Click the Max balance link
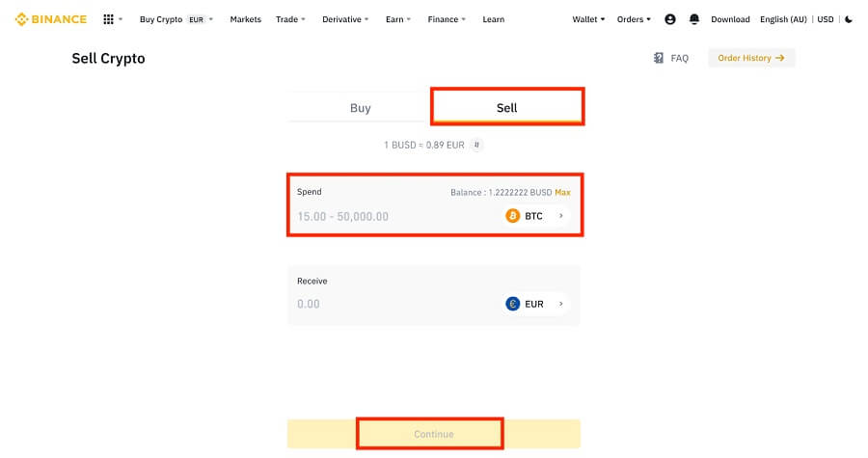This screenshot has height=458, width=868. [x=562, y=193]
